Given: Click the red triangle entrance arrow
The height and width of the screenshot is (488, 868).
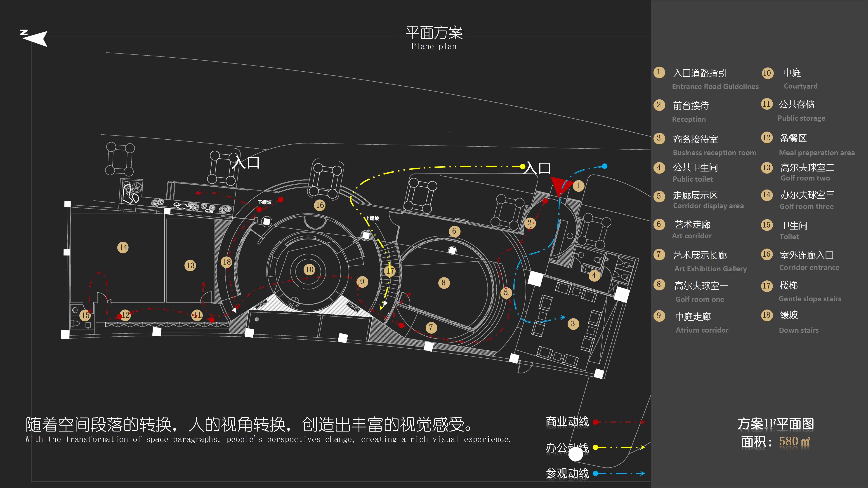Looking at the screenshot, I should click(x=561, y=185).
